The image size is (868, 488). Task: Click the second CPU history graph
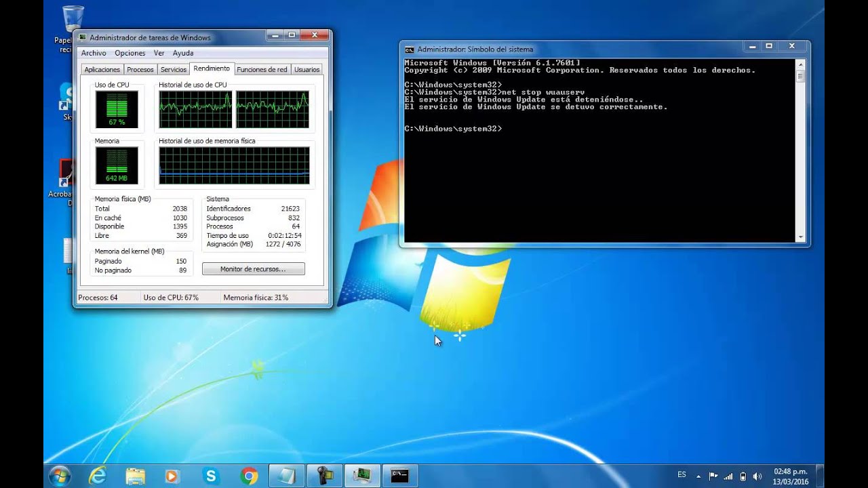tap(273, 110)
